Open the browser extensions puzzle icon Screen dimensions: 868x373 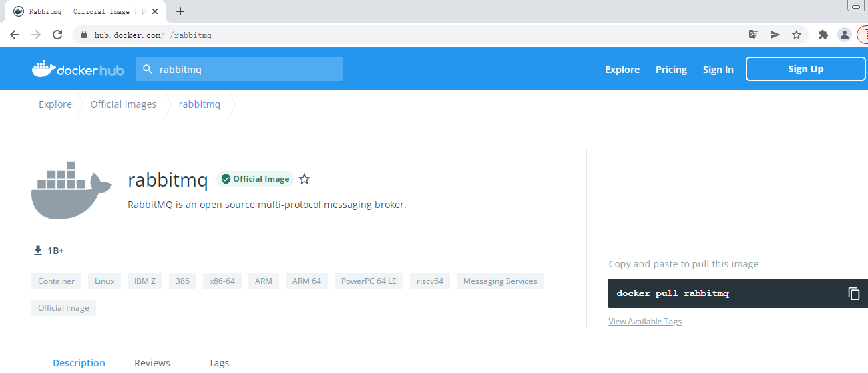(823, 35)
